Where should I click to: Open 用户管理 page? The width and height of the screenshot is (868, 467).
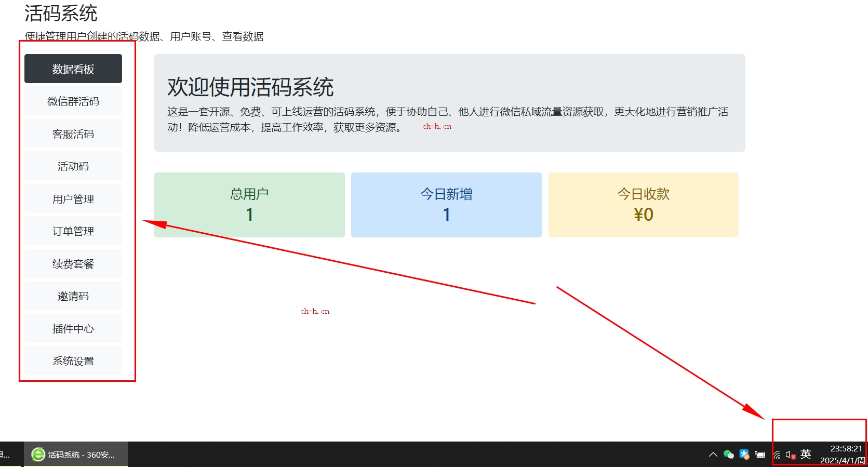73,199
